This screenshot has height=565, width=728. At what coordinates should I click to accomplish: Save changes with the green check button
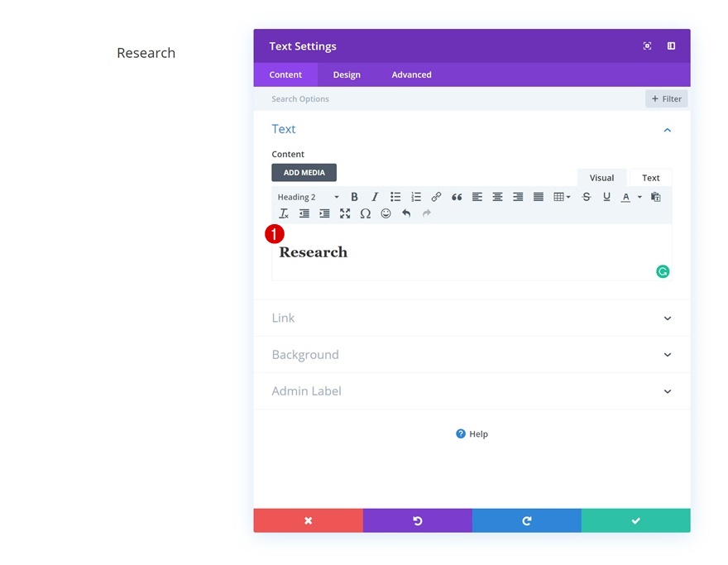(635, 520)
